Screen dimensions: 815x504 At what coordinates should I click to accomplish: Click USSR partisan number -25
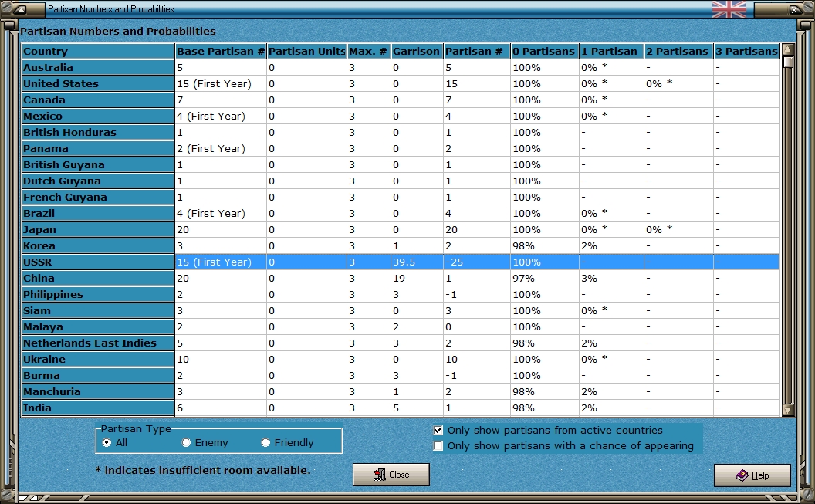tap(455, 262)
